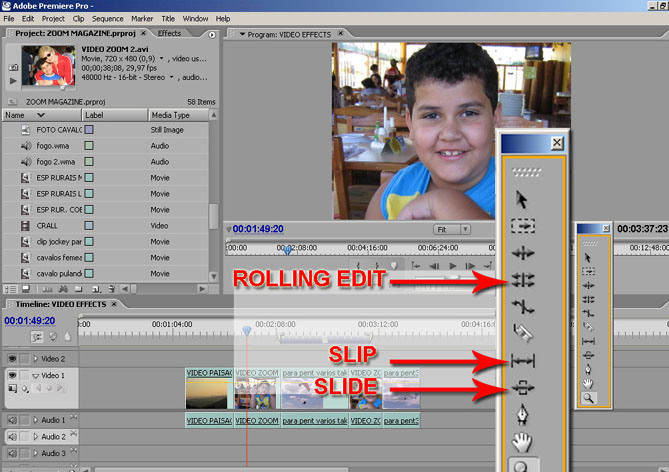Hide the Video 2 track output
669x472 pixels.
point(12,358)
